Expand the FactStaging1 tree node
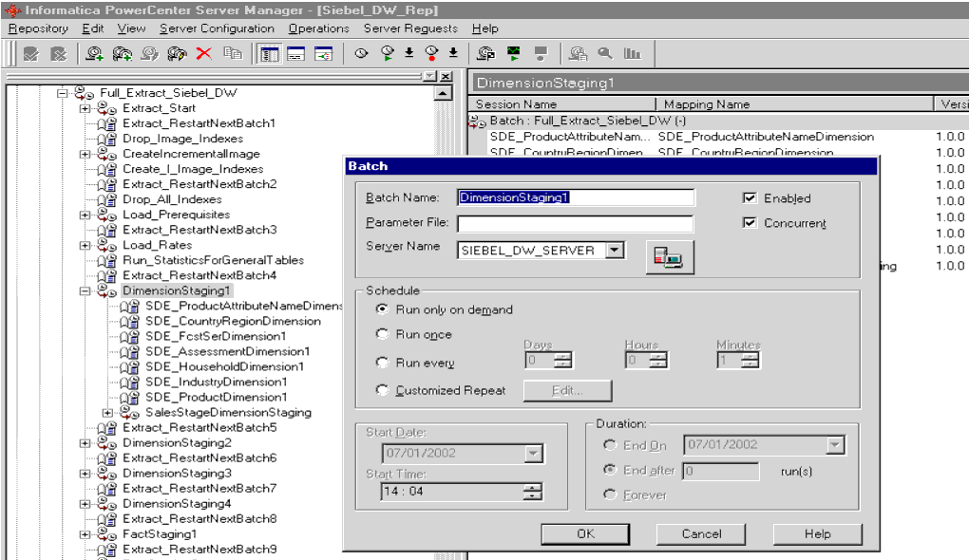Image resolution: width=969 pixels, height=560 pixels. (x=85, y=534)
